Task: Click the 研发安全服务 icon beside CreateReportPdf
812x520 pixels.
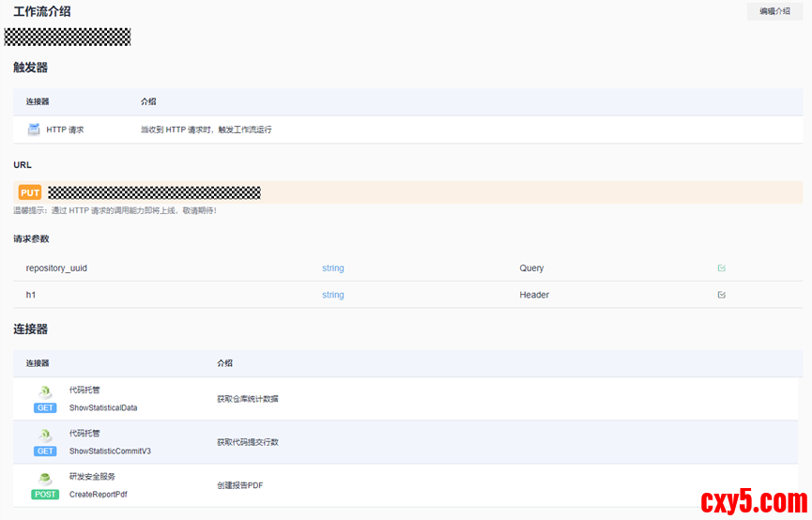Action: pyautogui.click(x=45, y=479)
